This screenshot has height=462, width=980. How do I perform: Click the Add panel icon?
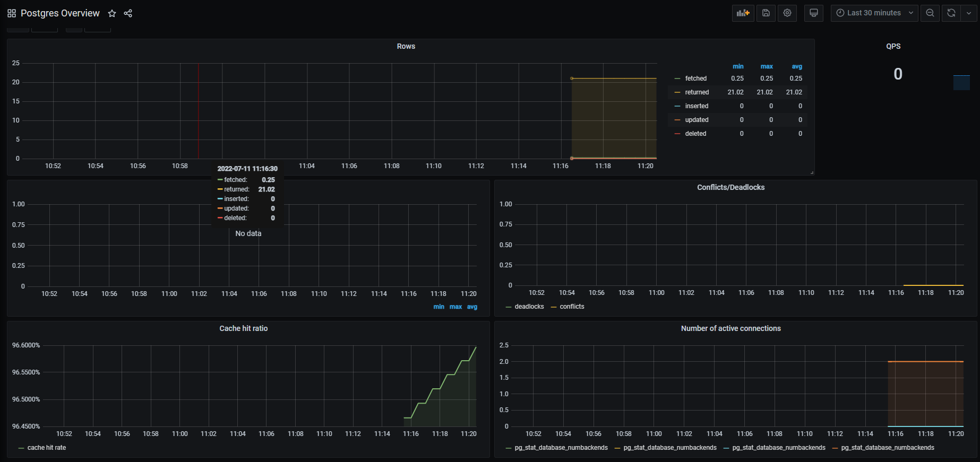[x=743, y=13]
